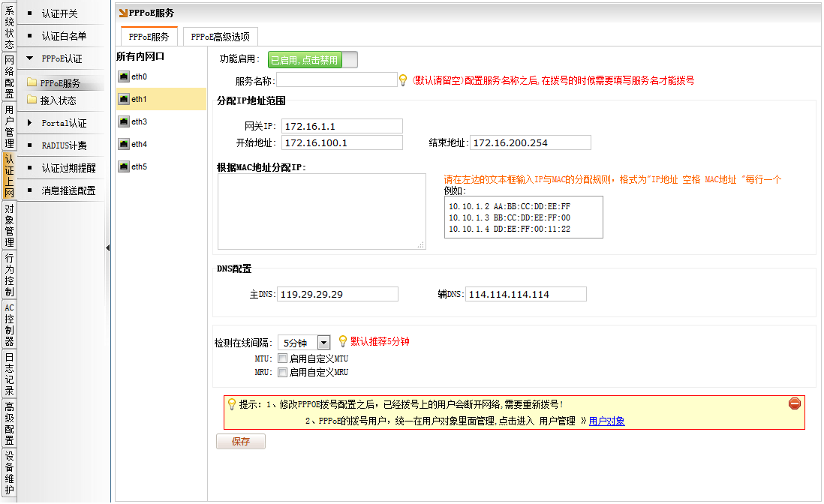Click the MAC address allocation text area
The width and height of the screenshot is (824, 504).
click(x=321, y=211)
